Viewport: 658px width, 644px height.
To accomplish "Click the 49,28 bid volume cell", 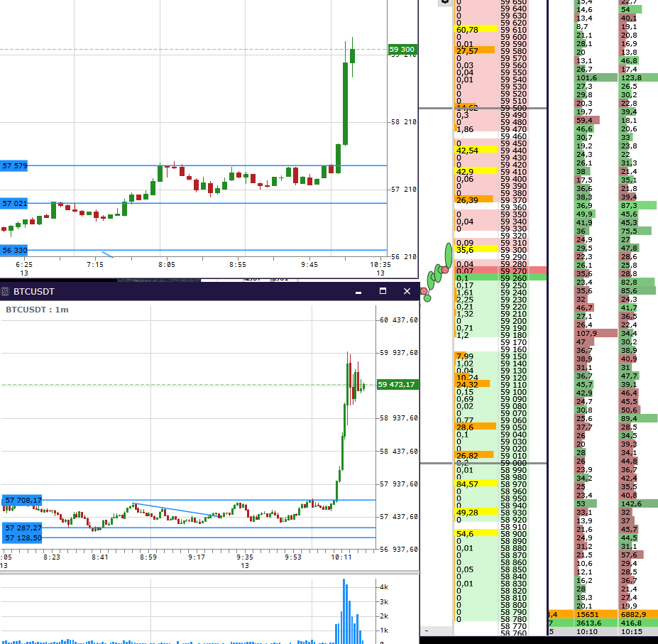I will [x=476, y=513].
